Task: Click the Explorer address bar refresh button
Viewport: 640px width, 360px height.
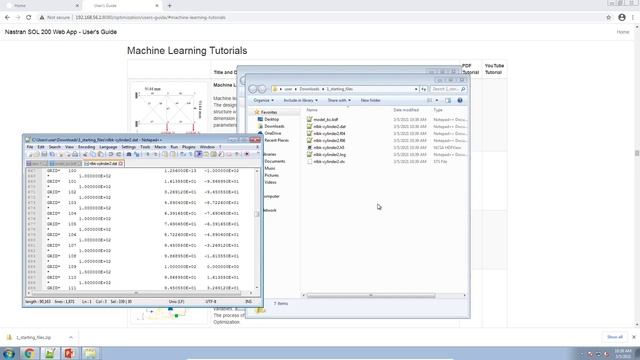Action: pos(424,89)
